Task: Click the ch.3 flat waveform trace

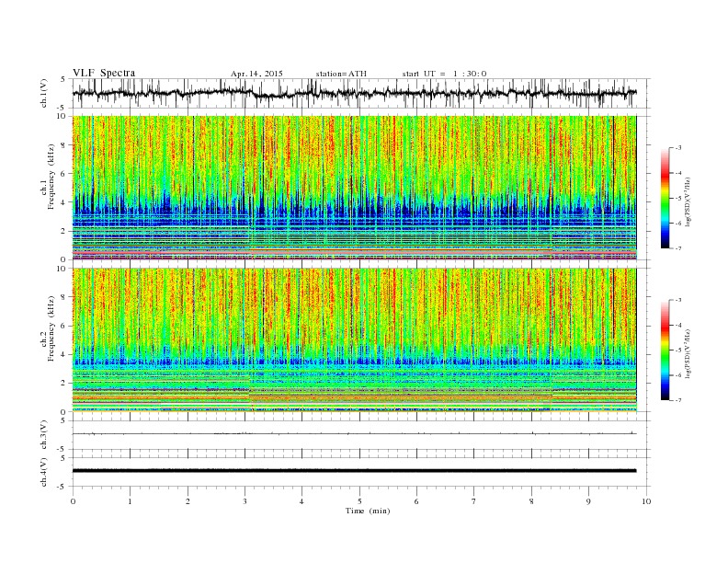Action: tap(354, 434)
